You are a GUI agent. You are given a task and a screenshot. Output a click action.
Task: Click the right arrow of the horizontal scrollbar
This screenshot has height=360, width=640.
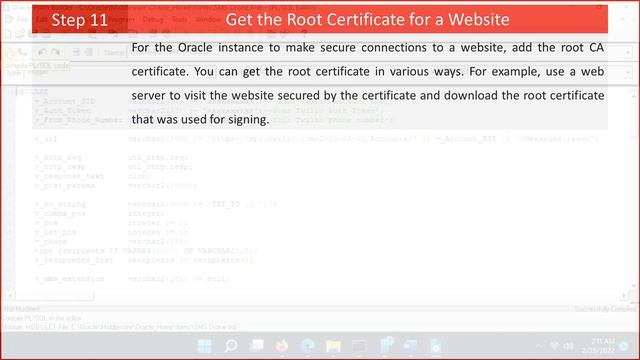click(x=624, y=296)
